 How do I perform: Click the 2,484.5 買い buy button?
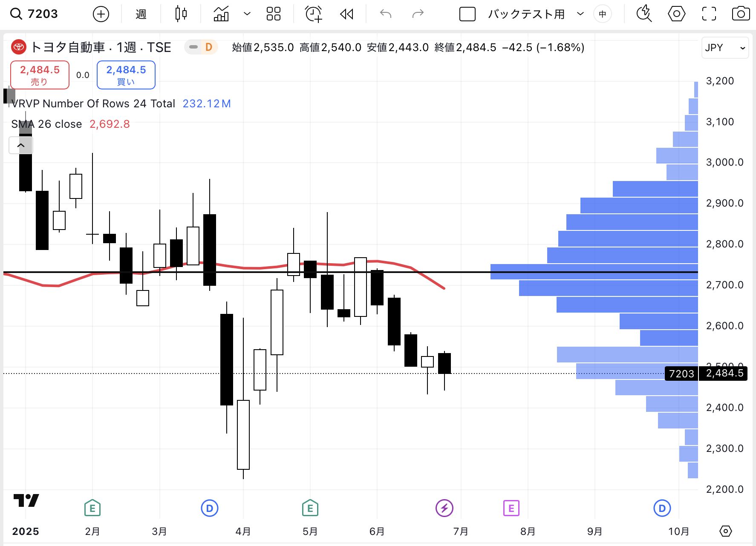coord(126,75)
